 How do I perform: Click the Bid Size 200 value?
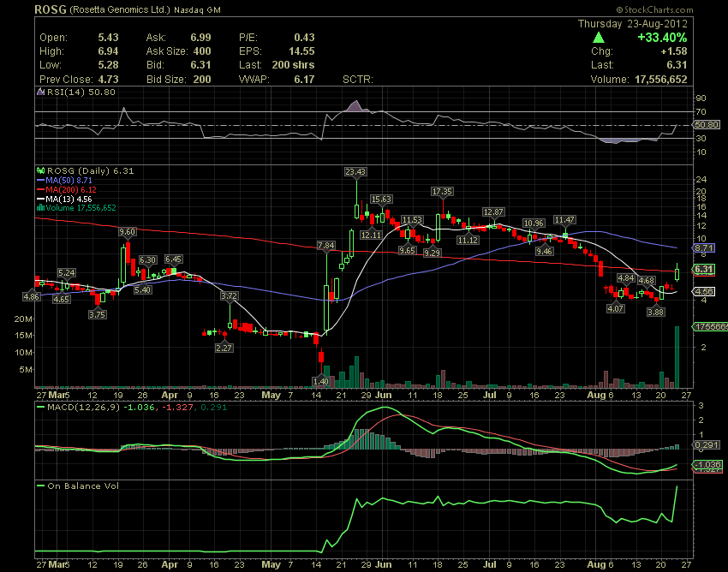coord(202,80)
